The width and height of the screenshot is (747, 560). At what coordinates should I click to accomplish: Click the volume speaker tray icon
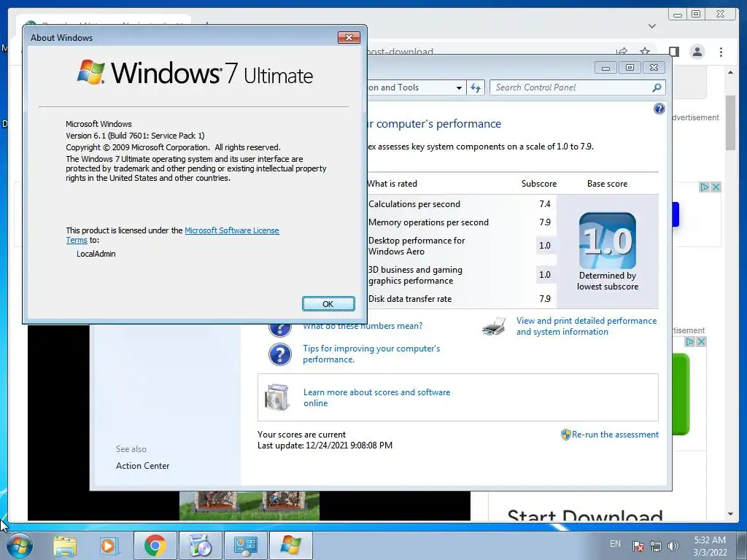tap(673, 546)
